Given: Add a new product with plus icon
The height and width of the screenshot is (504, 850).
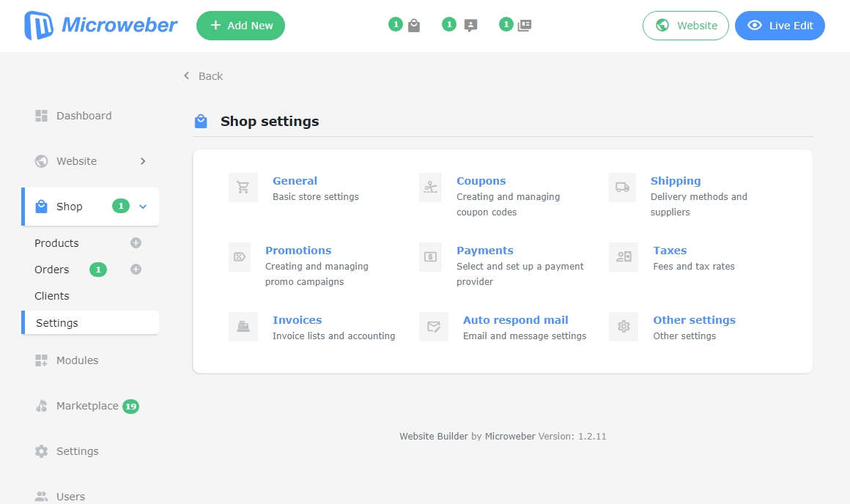Looking at the screenshot, I should click(x=136, y=242).
